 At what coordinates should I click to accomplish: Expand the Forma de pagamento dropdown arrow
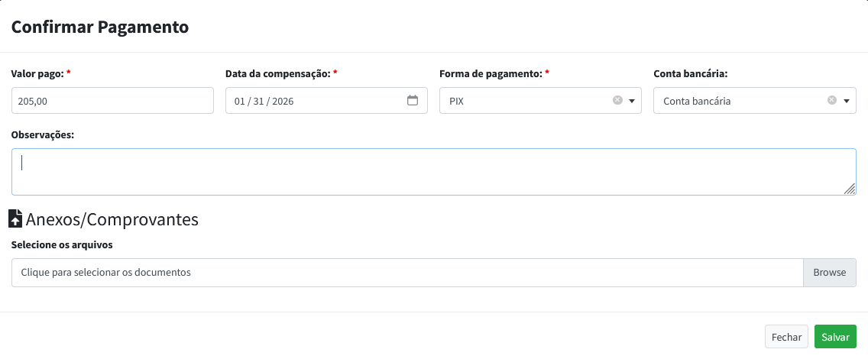[x=632, y=101]
